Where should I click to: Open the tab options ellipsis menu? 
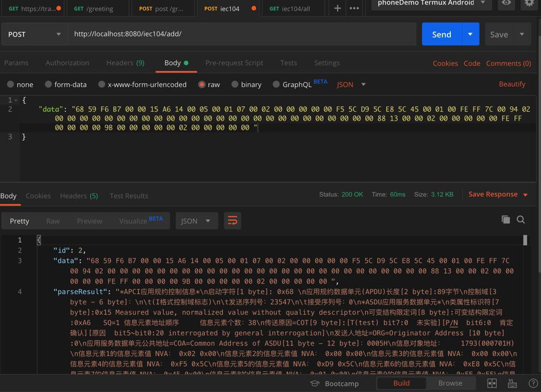click(x=354, y=8)
